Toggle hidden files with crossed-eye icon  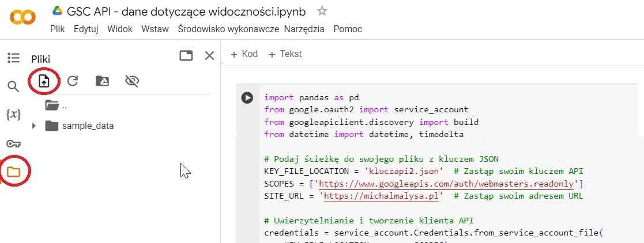tap(132, 81)
